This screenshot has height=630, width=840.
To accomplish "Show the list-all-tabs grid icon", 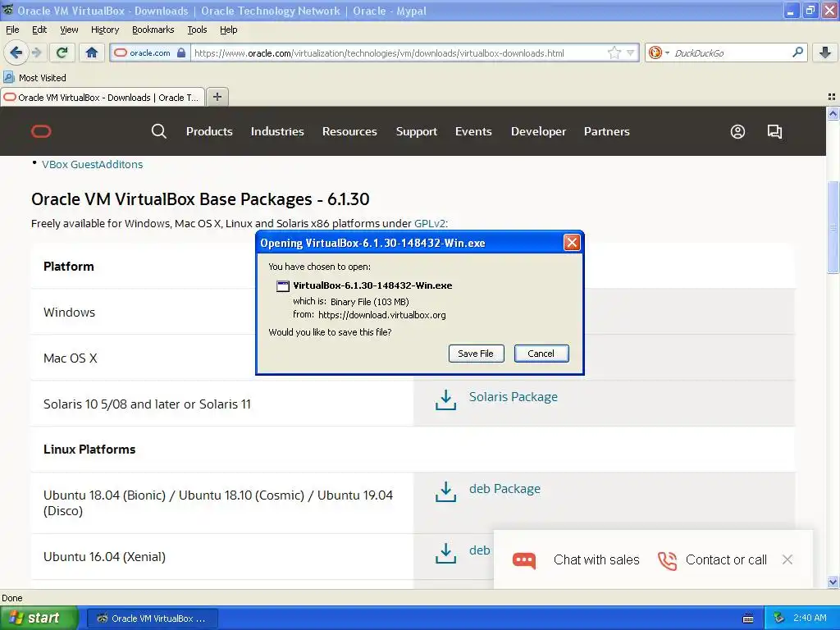I will pos(832,97).
